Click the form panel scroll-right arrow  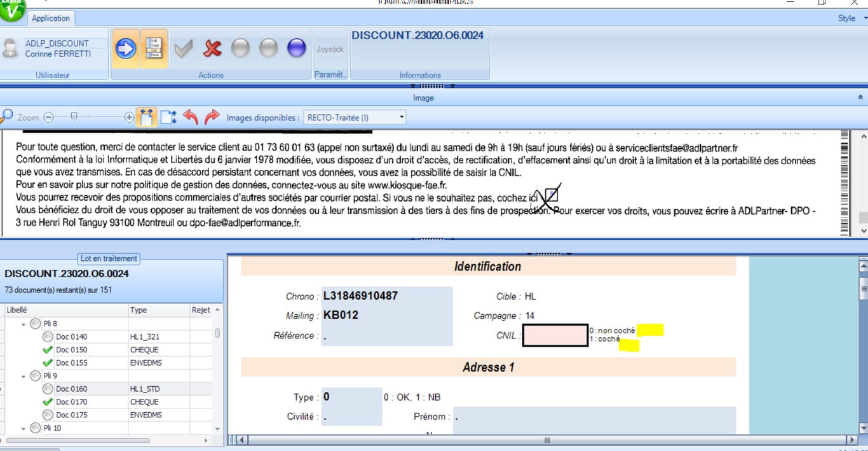tap(851, 440)
